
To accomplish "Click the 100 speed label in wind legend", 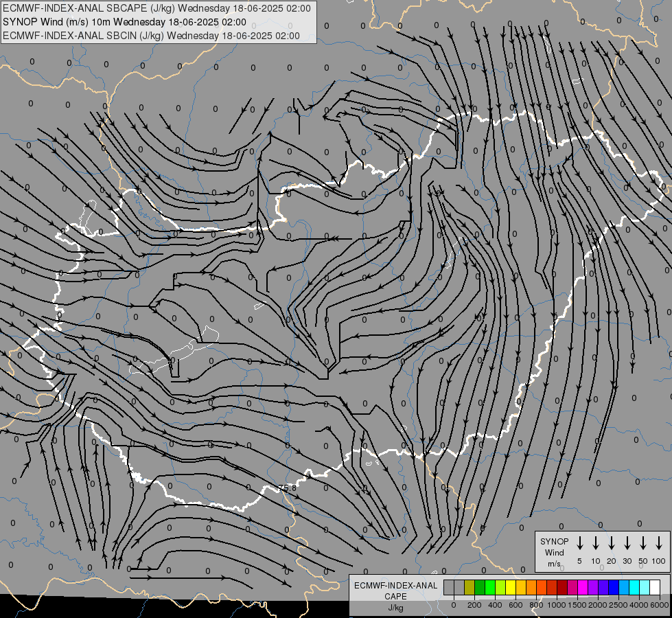I will pos(659,561).
